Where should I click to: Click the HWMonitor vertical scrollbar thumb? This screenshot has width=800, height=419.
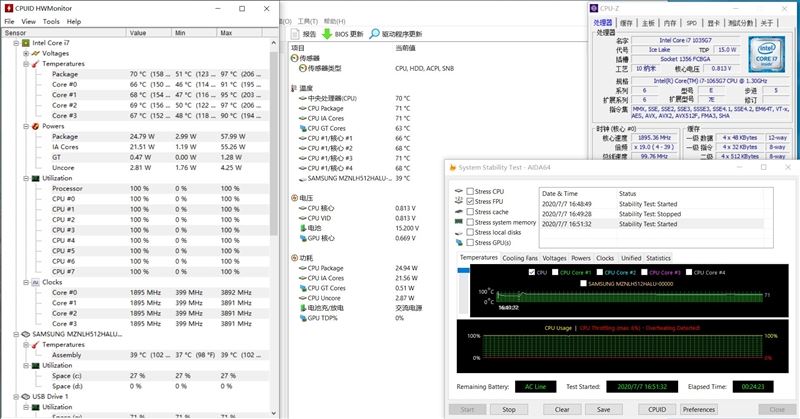tap(273, 143)
